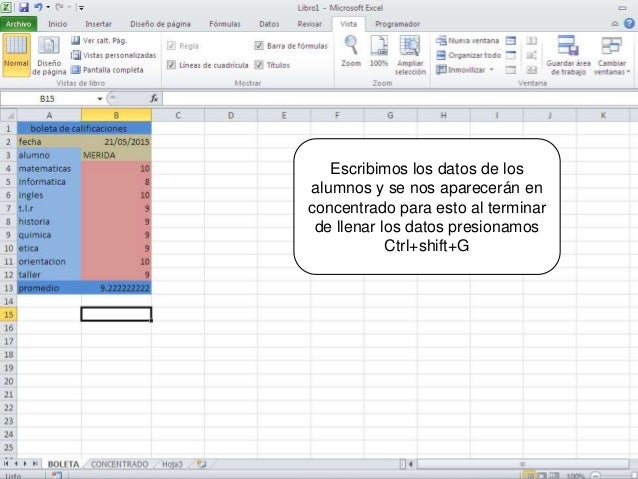Switch to the Hoja3 sheet tab
Screen dimensions: 638x479
click(x=173, y=464)
